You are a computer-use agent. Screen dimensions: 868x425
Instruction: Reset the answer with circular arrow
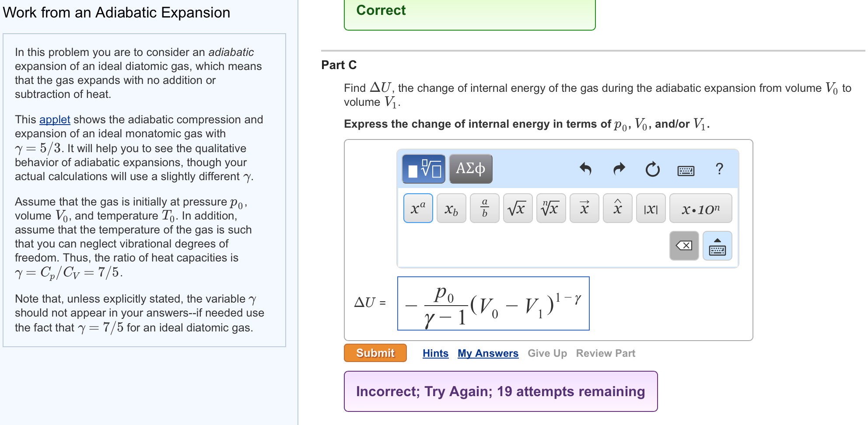[652, 169]
